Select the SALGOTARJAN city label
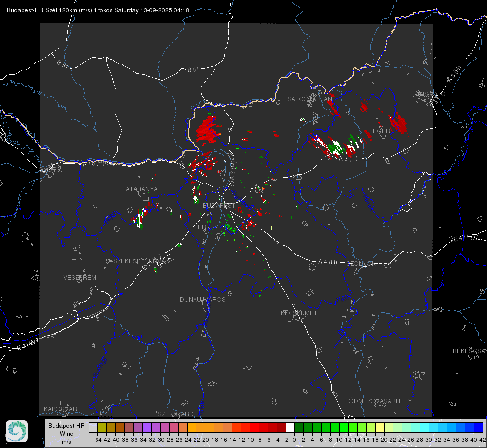Viewport: 487px width, 448px height. (309, 99)
